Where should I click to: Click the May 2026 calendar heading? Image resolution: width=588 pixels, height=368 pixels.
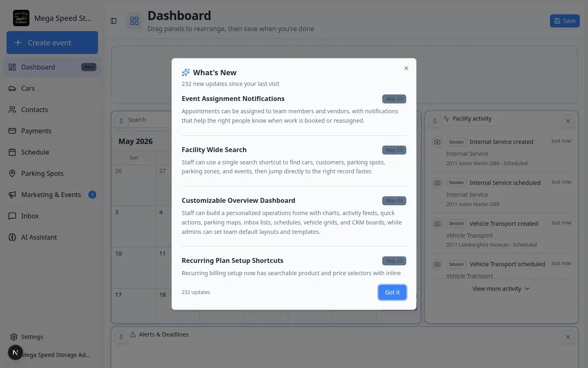136,141
